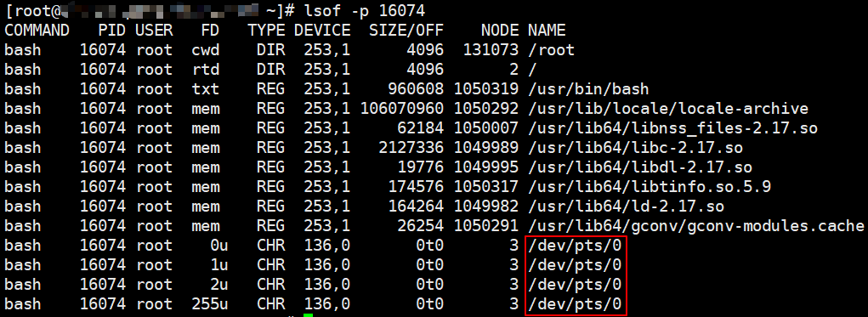Click the node number 1050317
Screen dimensions: 868x317
click(486, 187)
